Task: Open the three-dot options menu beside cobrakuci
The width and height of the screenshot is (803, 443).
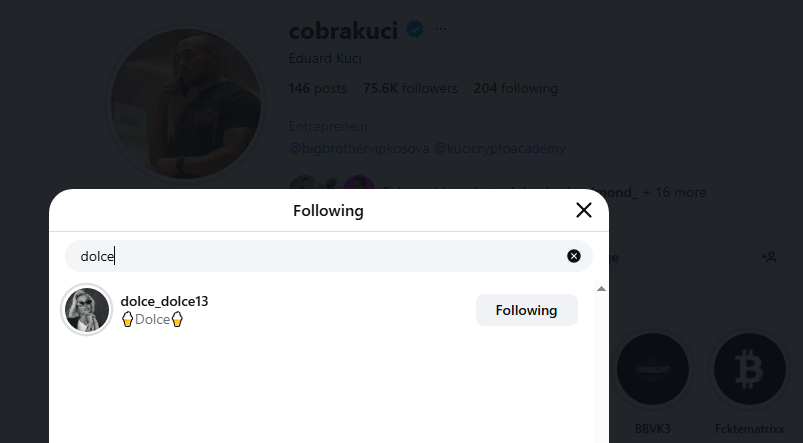Action: click(441, 30)
